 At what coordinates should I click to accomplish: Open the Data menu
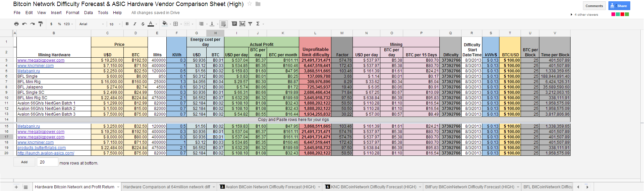coord(89,13)
